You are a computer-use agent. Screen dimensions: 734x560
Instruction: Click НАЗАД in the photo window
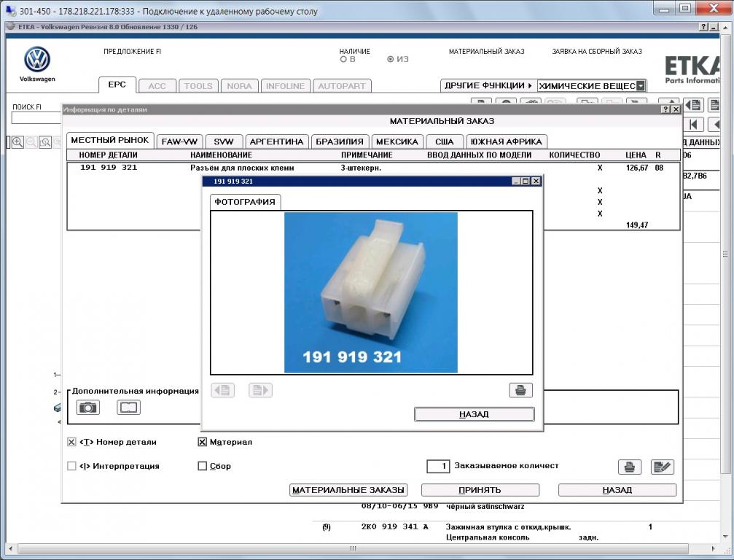pos(475,414)
